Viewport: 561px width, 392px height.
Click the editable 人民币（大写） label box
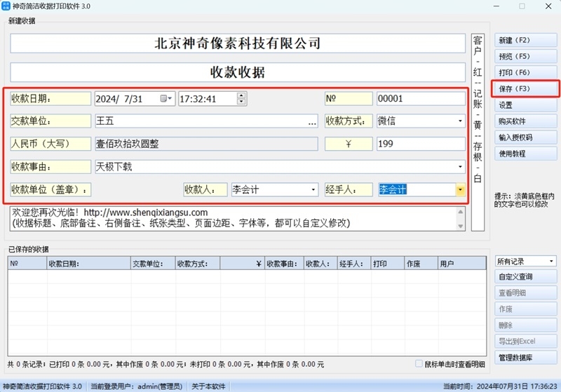[x=50, y=144]
